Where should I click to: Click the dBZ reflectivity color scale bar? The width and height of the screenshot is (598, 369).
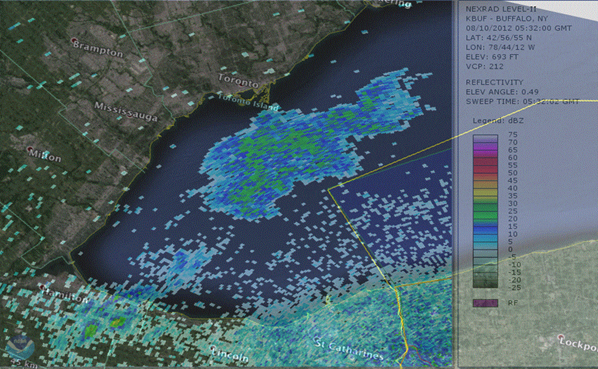[x=485, y=211]
